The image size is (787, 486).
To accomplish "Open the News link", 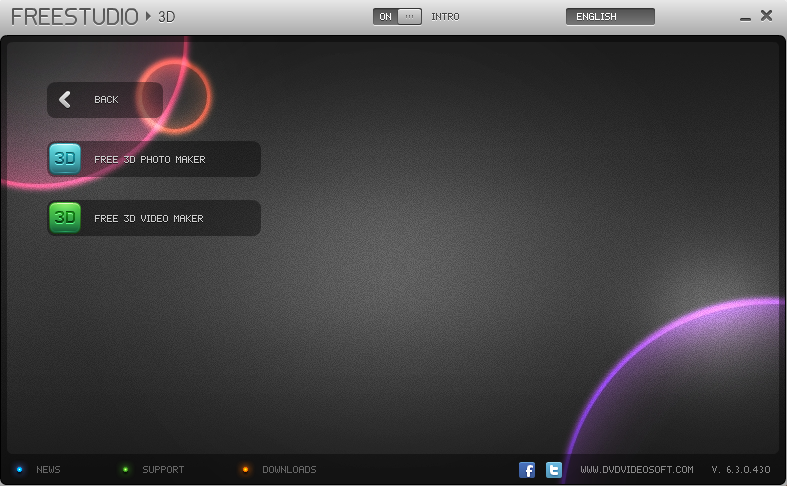I will (48, 469).
